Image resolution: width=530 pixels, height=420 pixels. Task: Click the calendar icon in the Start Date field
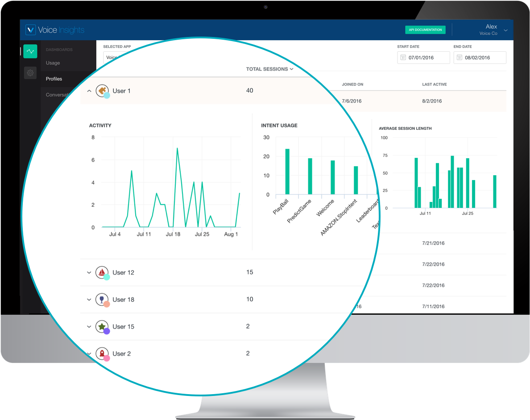[403, 57]
